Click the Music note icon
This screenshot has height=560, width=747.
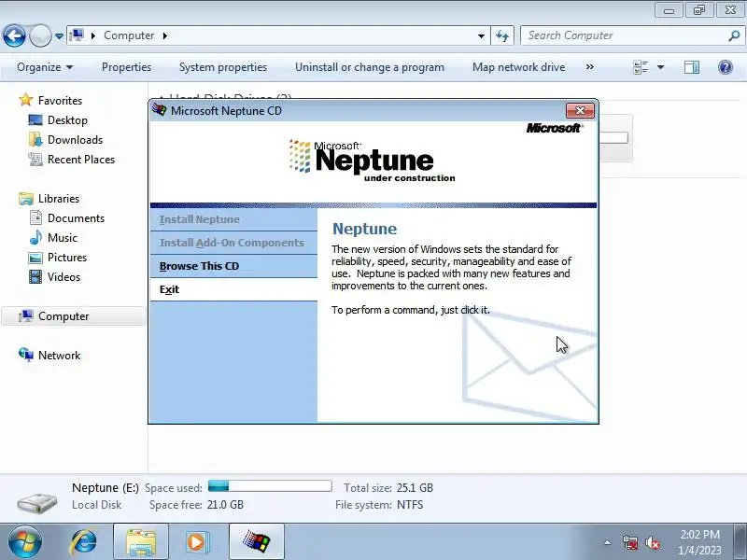click(x=35, y=237)
